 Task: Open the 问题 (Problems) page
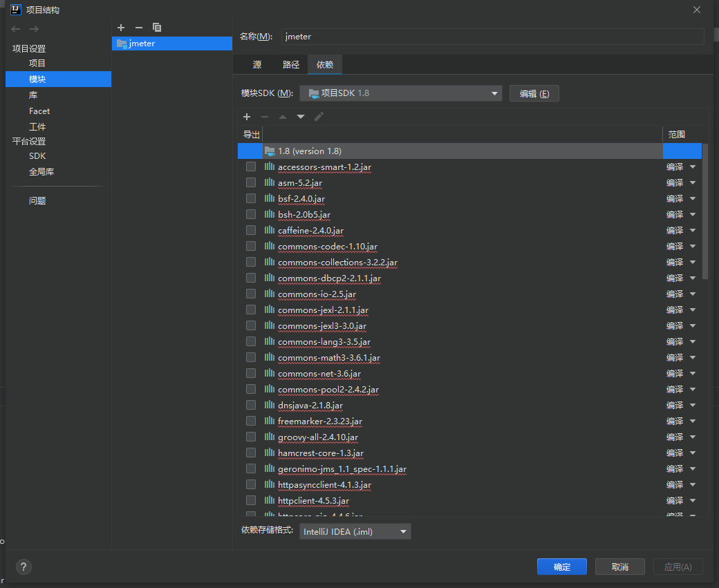point(37,201)
